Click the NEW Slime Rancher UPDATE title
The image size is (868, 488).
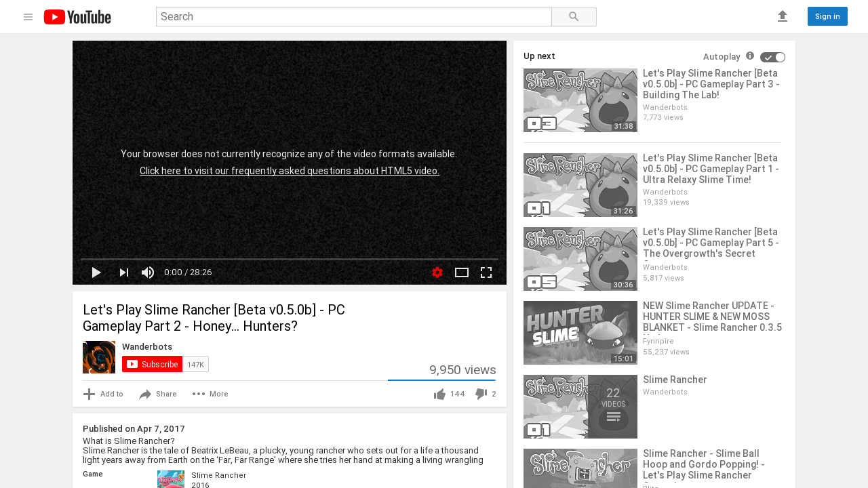712,317
